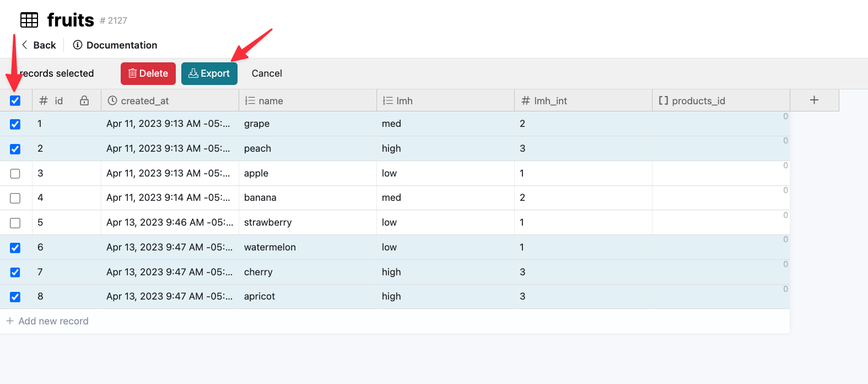Click the created_at cell in banana row
Screen dimensions: 868x384
(170, 198)
